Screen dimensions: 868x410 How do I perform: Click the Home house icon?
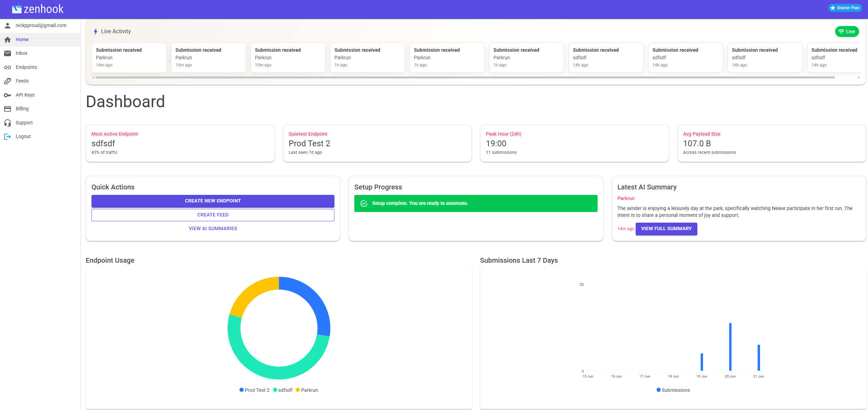click(x=8, y=40)
